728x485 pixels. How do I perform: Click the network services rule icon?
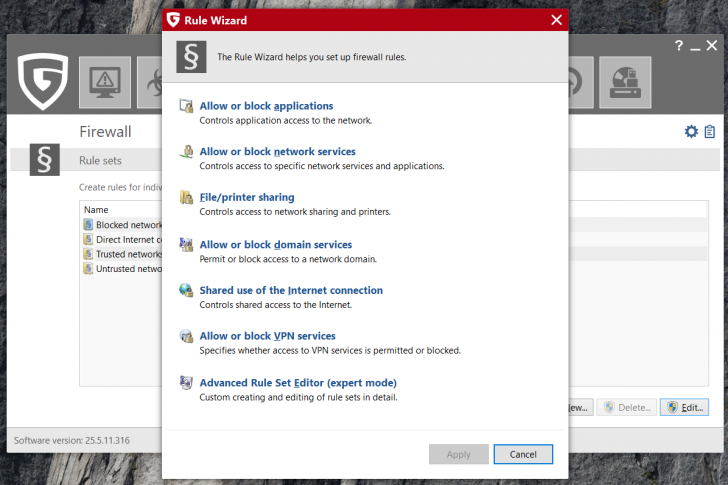pyautogui.click(x=186, y=151)
